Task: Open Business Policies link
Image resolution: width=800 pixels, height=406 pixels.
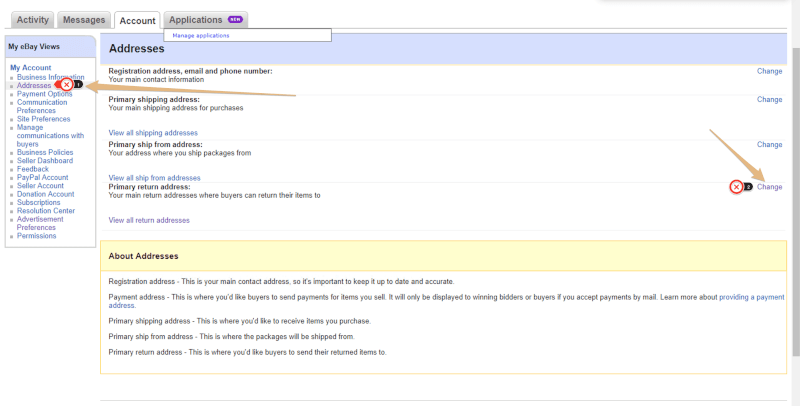Action: (x=45, y=152)
